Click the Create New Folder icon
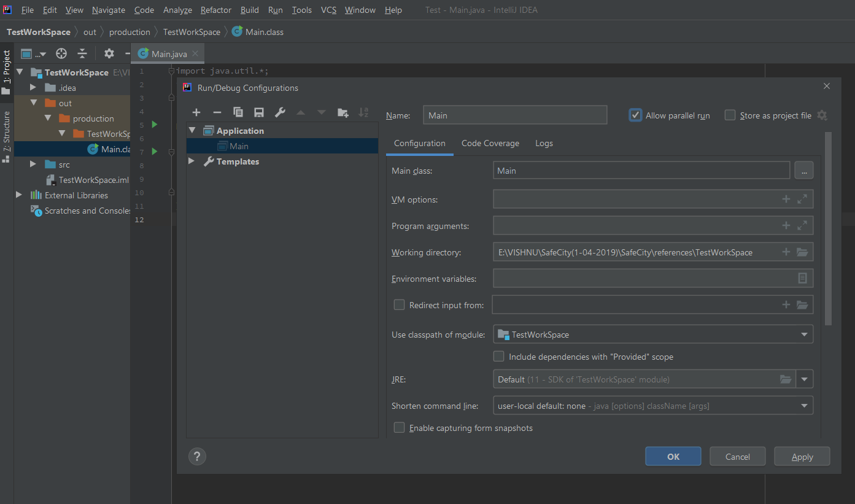 click(x=343, y=112)
